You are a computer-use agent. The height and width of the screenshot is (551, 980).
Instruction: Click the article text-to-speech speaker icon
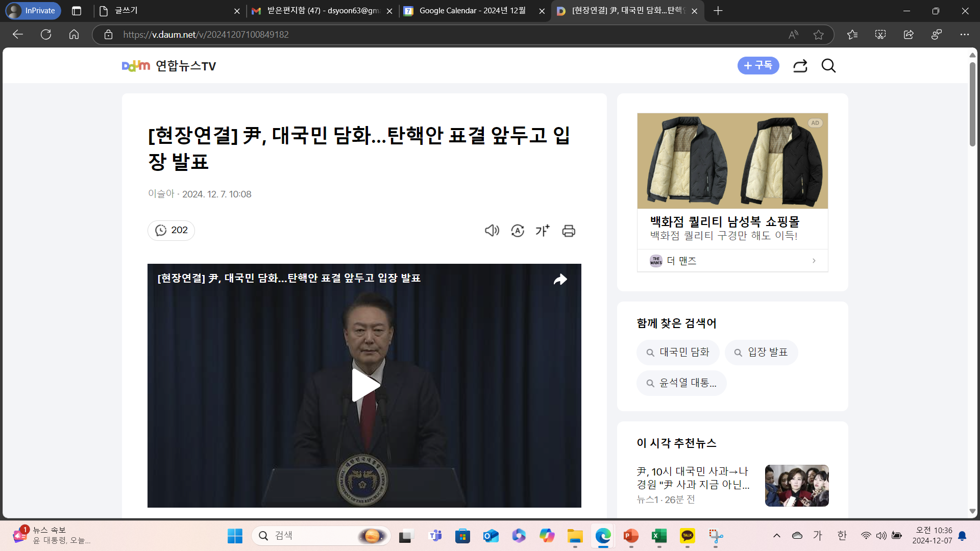coord(492,231)
